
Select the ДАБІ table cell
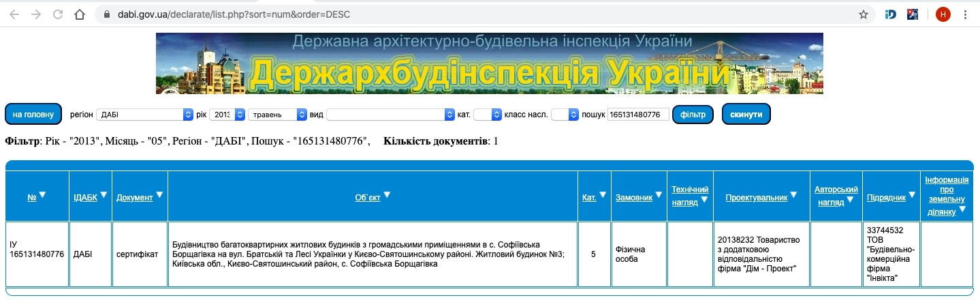(91, 254)
